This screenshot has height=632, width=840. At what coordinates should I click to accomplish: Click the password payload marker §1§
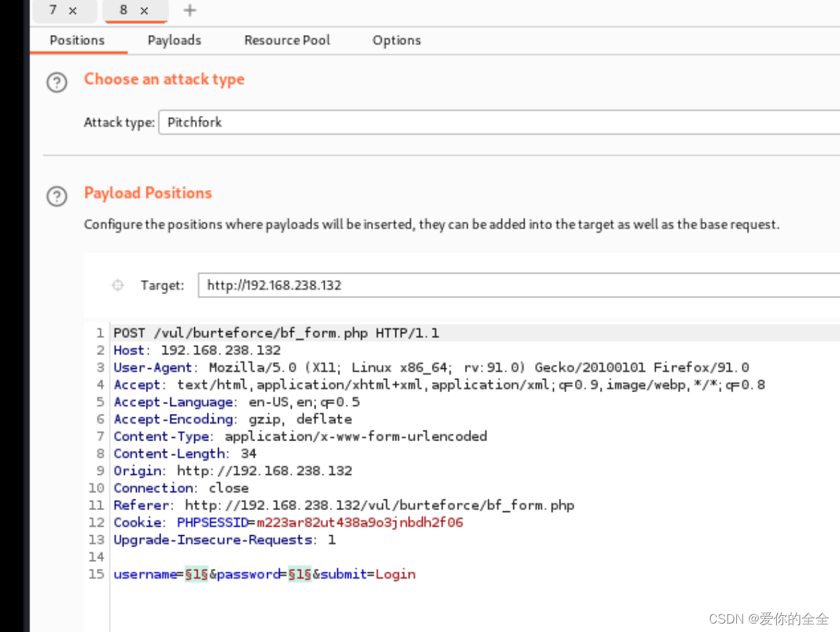point(300,574)
